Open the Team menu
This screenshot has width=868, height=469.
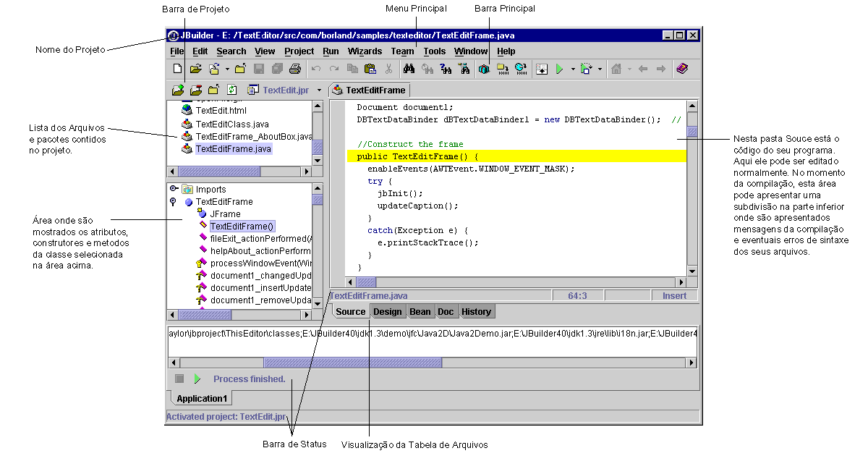click(x=402, y=51)
